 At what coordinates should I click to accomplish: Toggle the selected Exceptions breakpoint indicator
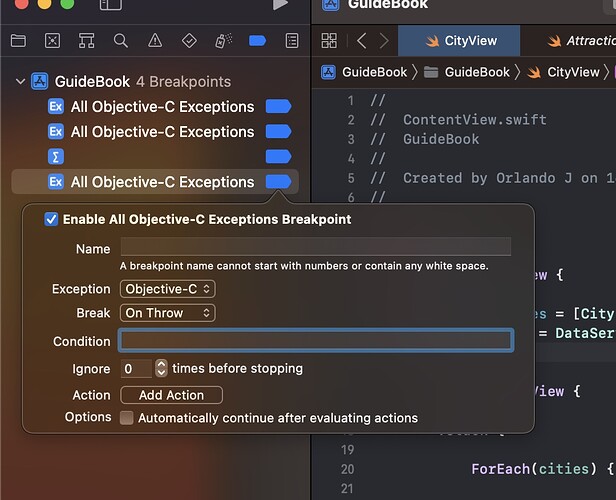coord(278,182)
